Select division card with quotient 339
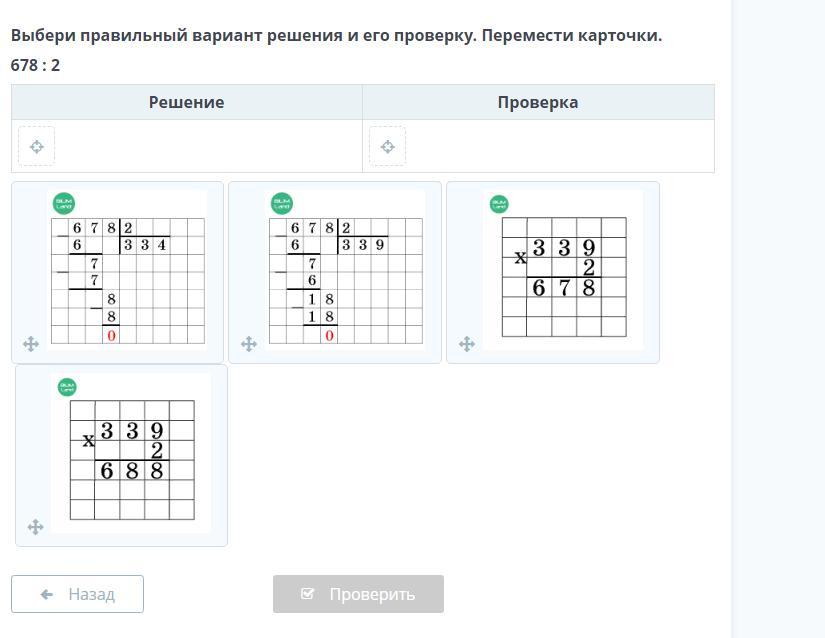Viewport: 825px width, 638px height. pos(335,272)
